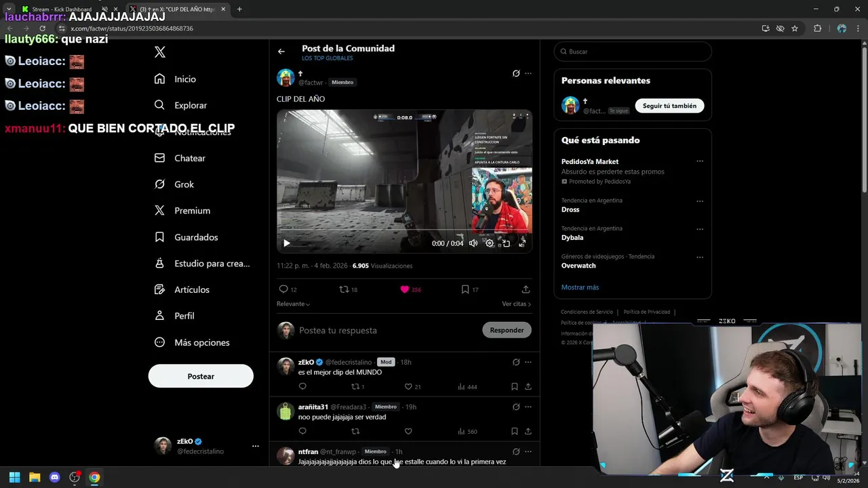
Task: Reply to arañita31's comment
Action: 302,431
